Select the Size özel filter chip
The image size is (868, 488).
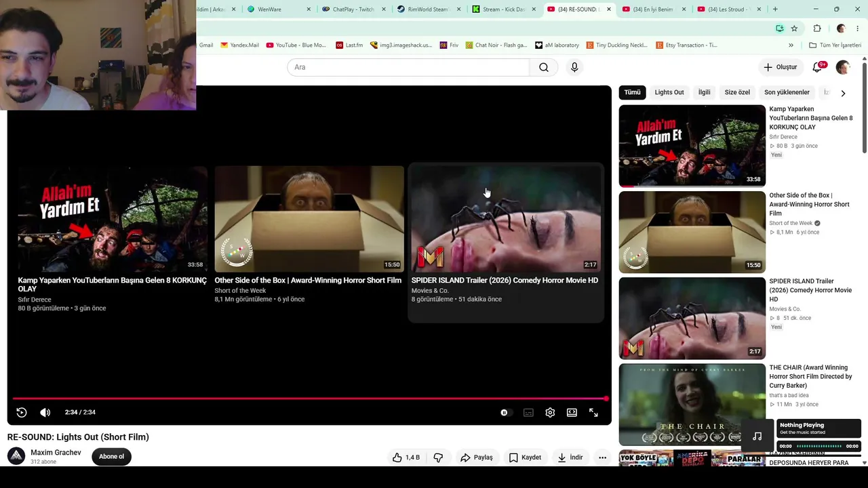pos(737,92)
